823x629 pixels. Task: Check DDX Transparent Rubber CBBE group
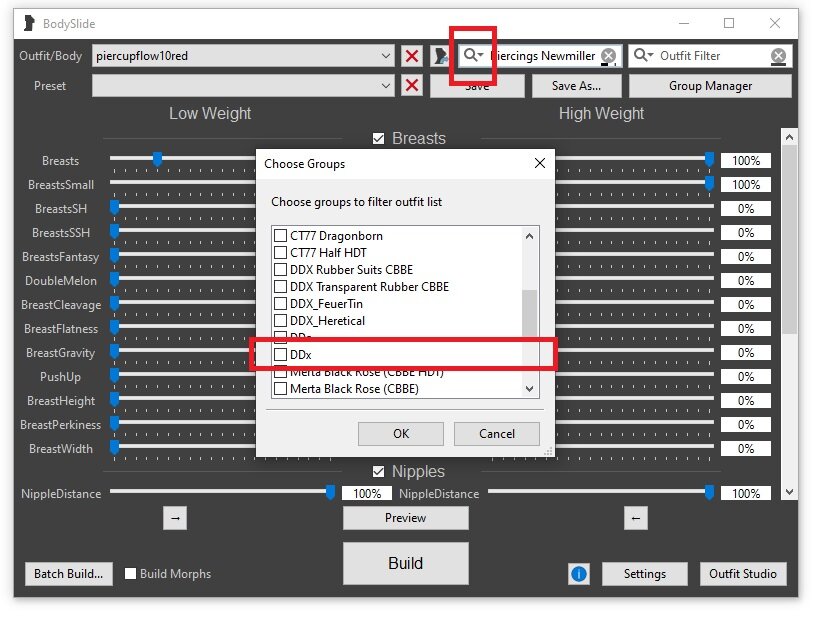coord(281,287)
